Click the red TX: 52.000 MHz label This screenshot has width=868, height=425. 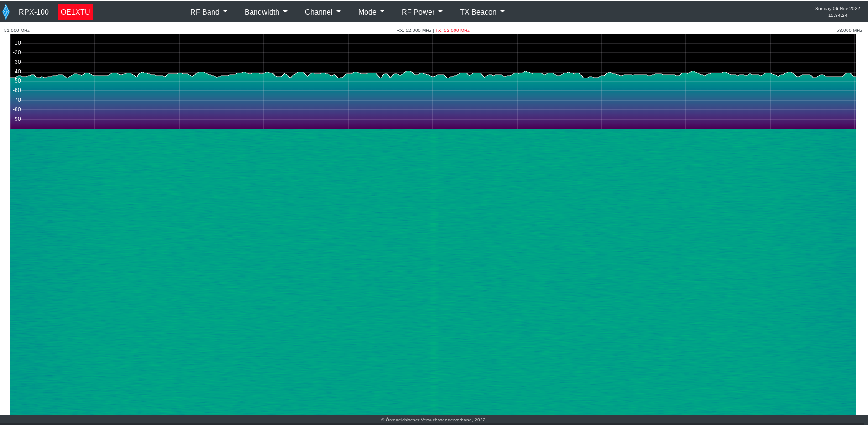click(452, 31)
